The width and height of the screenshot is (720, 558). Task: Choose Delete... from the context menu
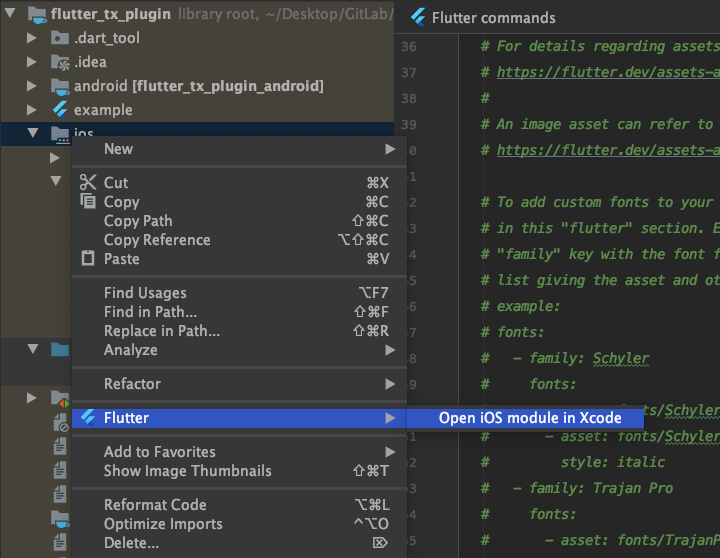pos(239,543)
